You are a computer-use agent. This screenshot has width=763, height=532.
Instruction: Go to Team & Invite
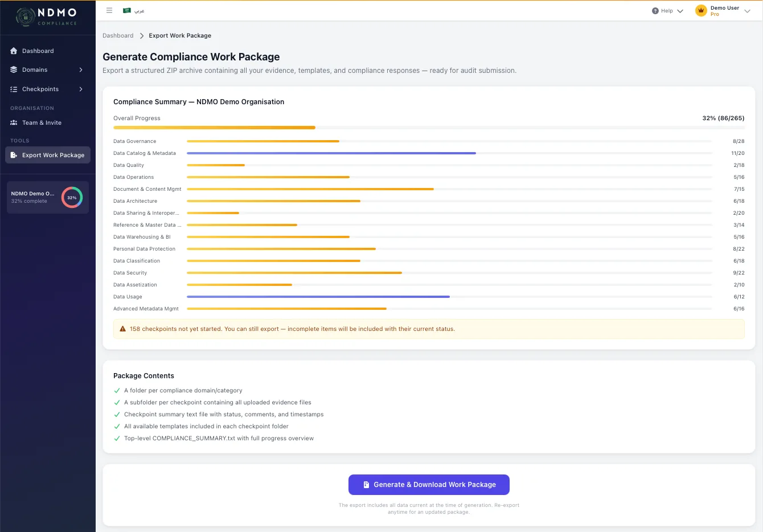point(48,122)
